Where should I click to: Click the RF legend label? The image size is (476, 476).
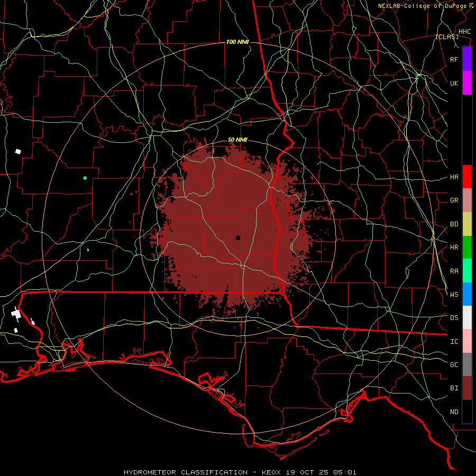(454, 59)
